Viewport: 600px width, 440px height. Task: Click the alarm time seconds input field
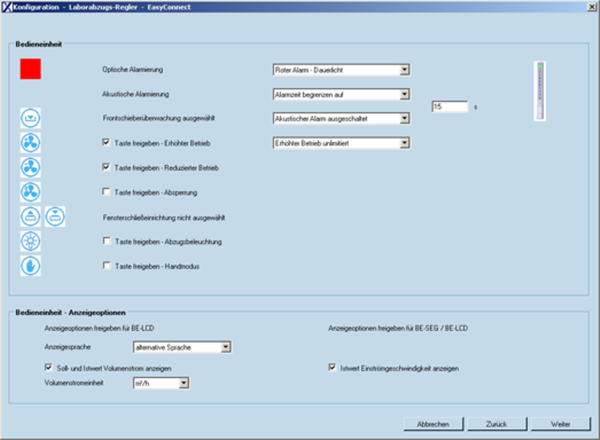click(x=450, y=106)
